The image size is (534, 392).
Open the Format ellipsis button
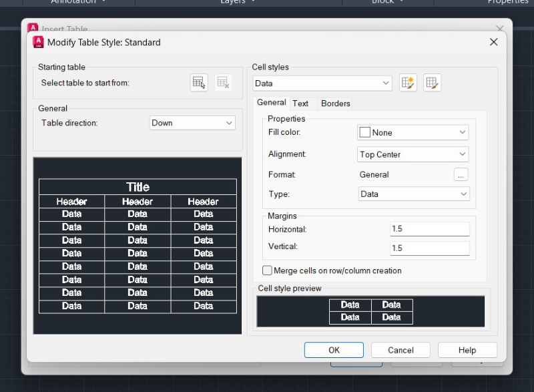(461, 175)
